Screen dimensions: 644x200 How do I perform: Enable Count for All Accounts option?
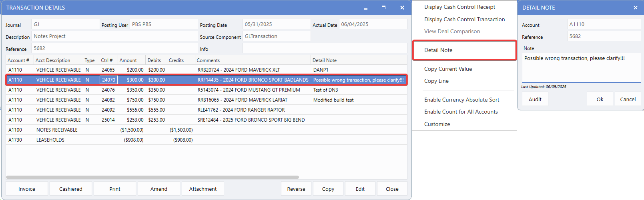461,112
